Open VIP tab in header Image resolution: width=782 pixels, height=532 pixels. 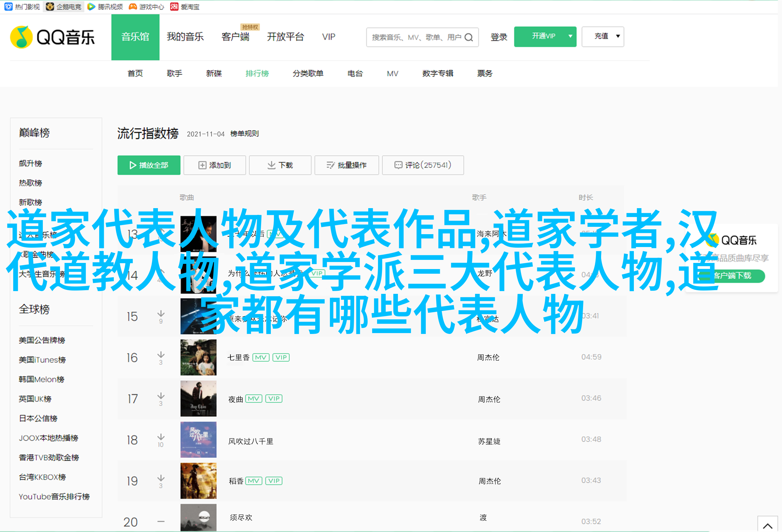point(328,37)
